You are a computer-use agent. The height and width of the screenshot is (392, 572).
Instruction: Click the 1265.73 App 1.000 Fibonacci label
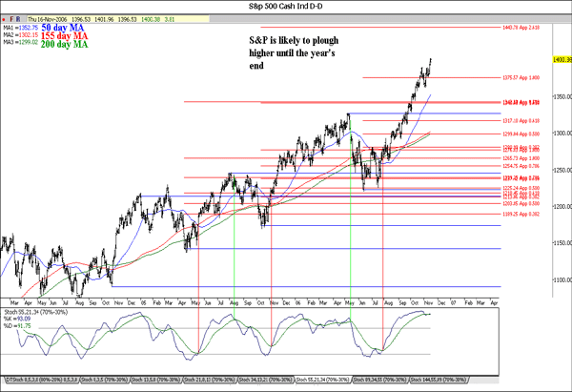521,158
